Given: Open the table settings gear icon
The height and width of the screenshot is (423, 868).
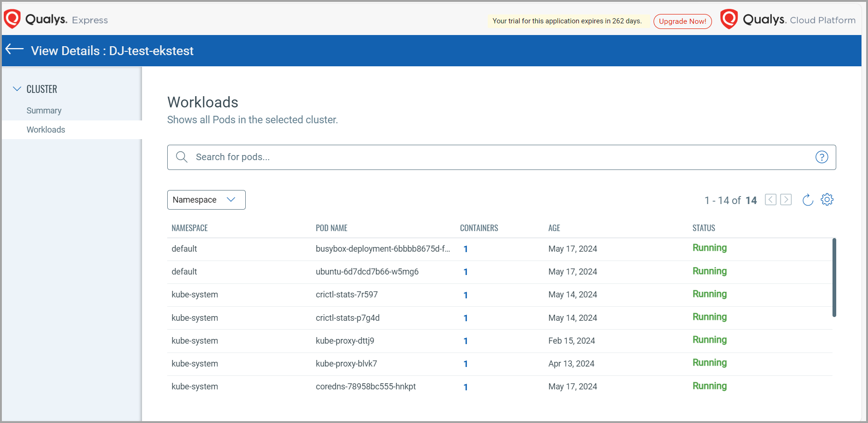Looking at the screenshot, I should pyautogui.click(x=827, y=200).
